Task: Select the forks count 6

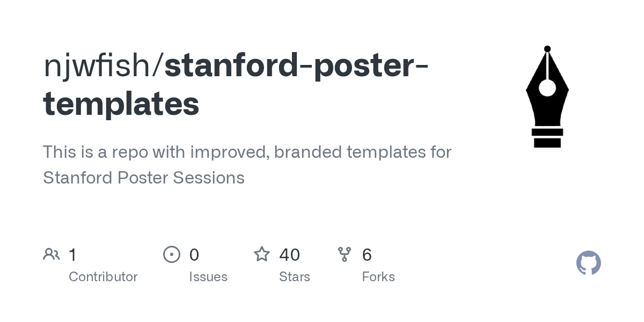Action: 367,254
